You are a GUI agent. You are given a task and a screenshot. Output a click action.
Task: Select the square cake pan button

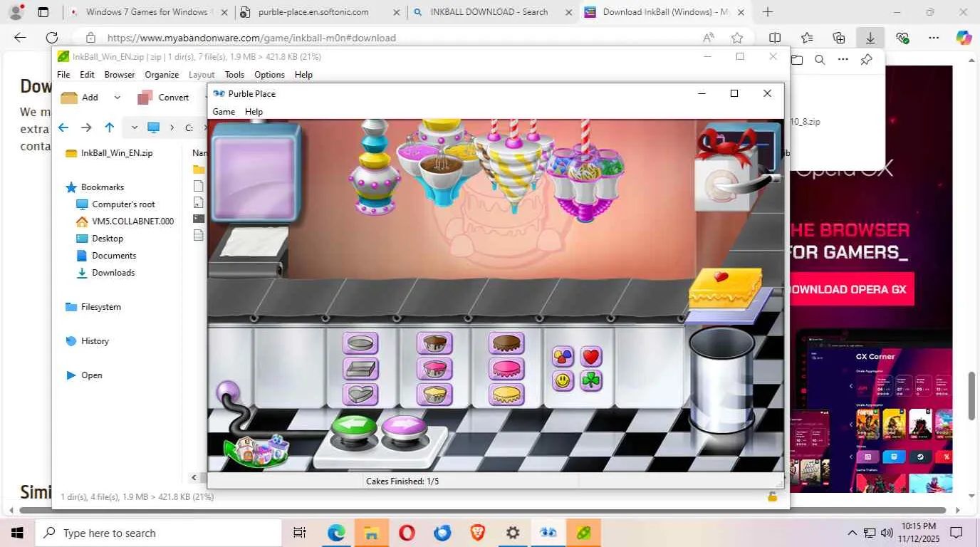point(360,369)
